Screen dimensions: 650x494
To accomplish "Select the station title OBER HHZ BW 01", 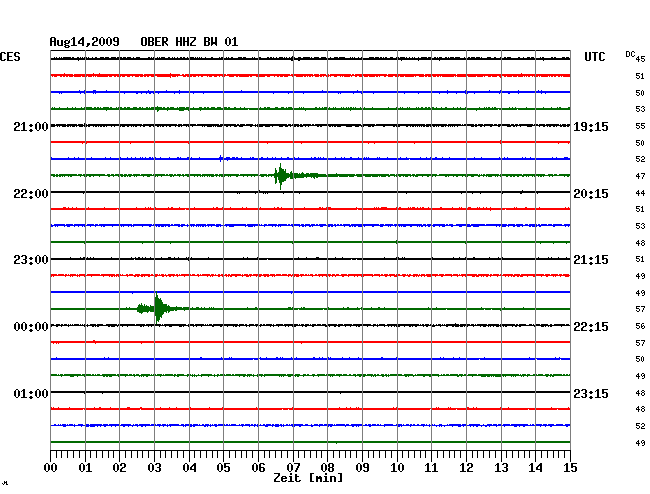I will (x=189, y=42).
